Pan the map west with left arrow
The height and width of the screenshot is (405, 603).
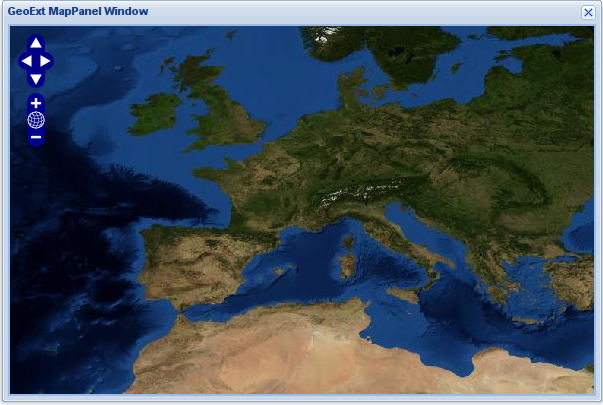27,61
